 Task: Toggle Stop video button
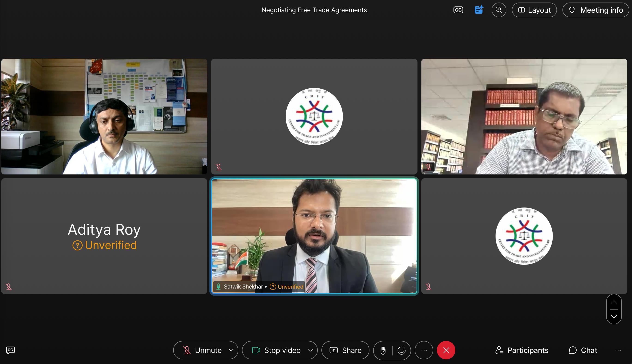coord(276,350)
